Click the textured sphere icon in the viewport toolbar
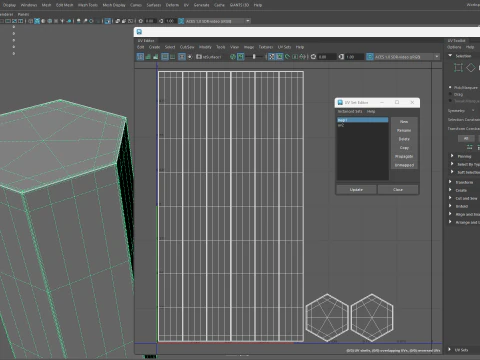The width and height of the screenshot is (480, 360). pos(50,21)
